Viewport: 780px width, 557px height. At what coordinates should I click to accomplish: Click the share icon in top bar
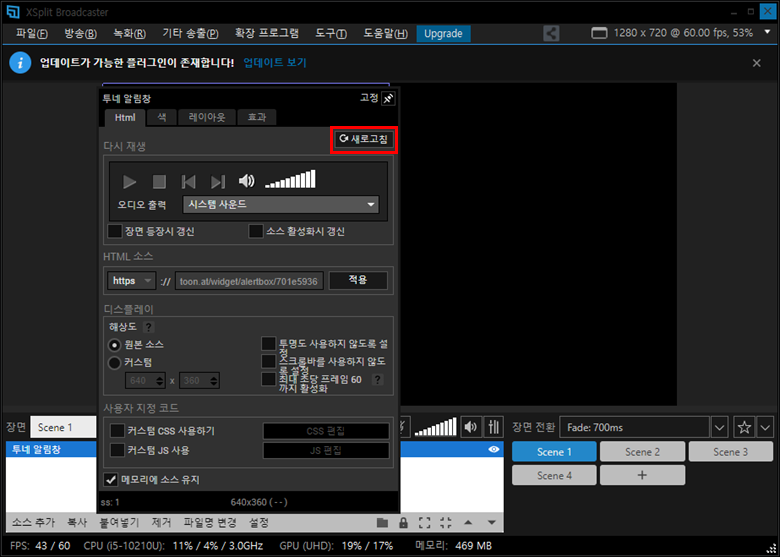[551, 33]
